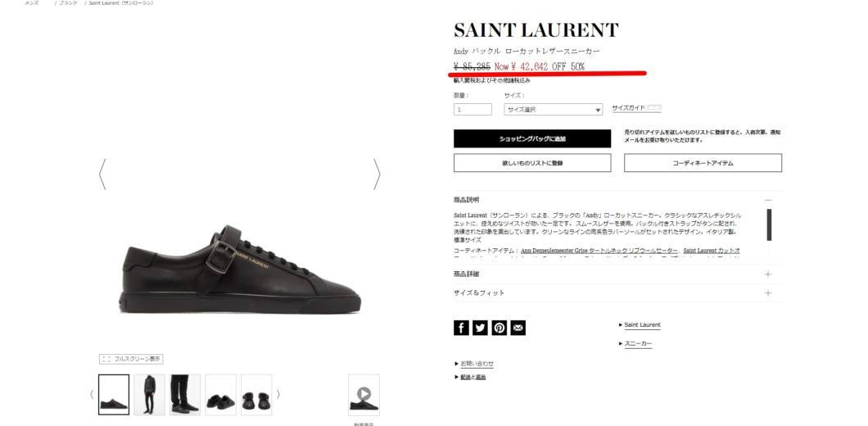The width and height of the screenshot is (868, 426).
Task: Show next product image with right arrow
Action: tap(377, 174)
